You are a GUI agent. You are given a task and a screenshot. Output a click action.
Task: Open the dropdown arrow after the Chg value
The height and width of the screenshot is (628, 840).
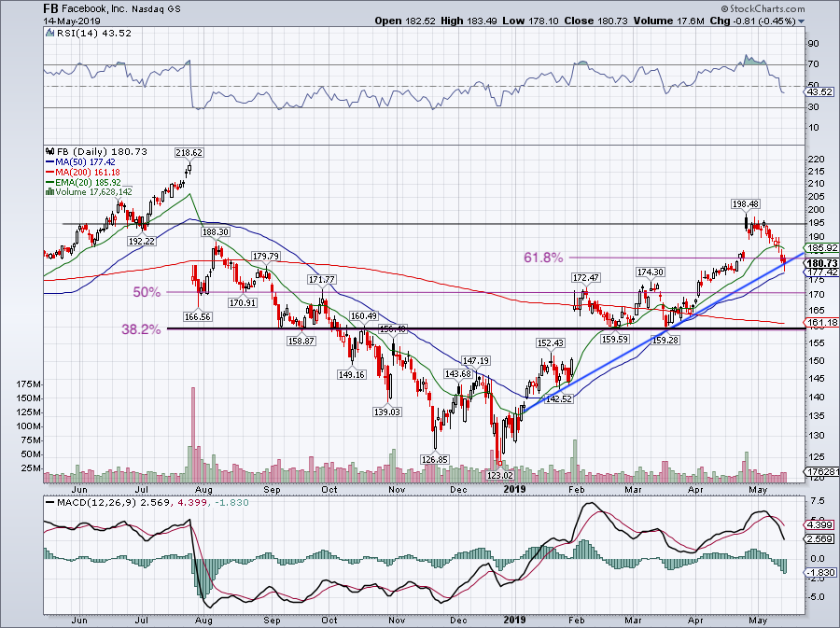802,21
